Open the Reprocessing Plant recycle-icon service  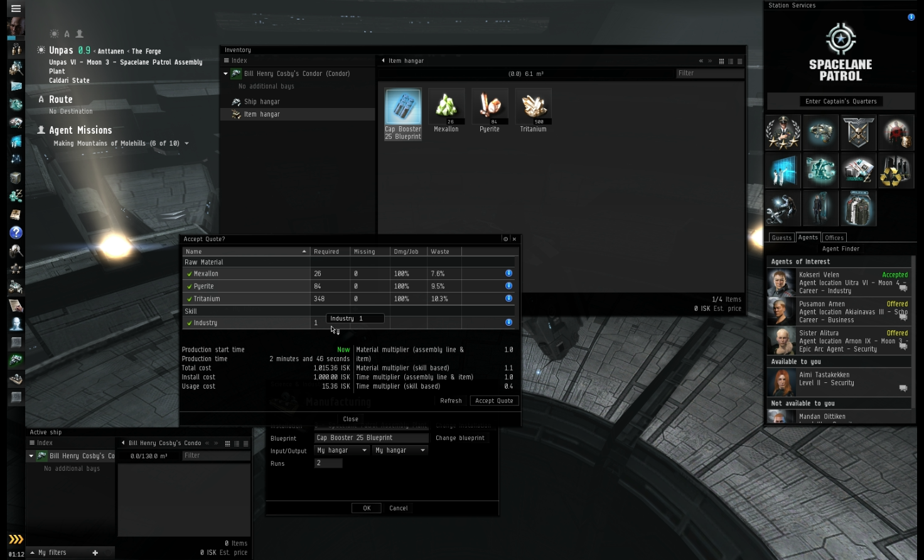896,170
